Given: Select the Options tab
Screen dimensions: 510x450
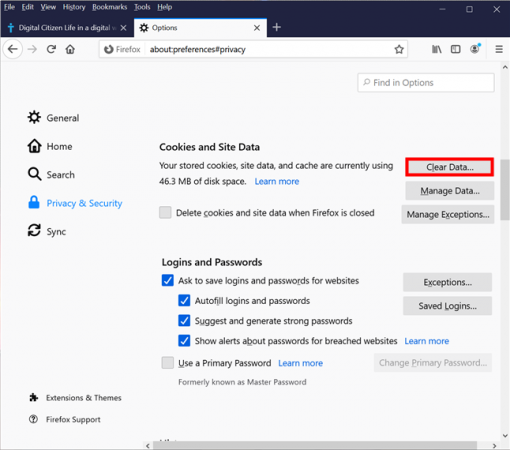Looking at the screenshot, I should pyautogui.click(x=200, y=28).
